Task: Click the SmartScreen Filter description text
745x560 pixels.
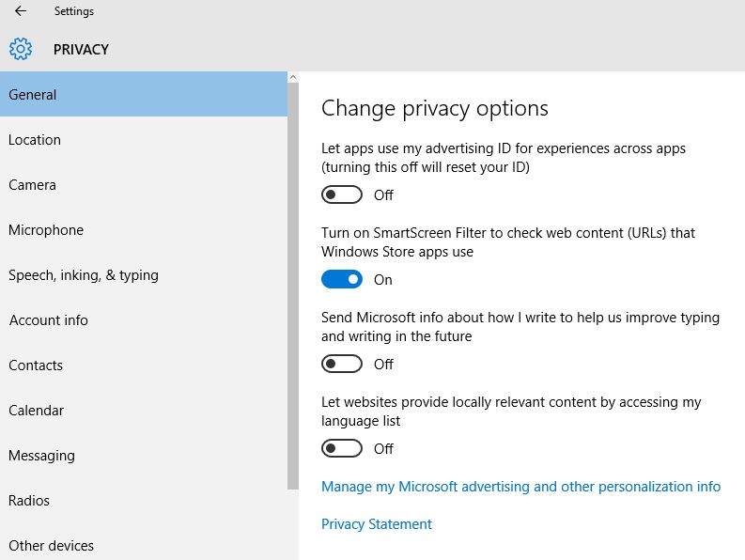Action: click(x=508, y=242)
